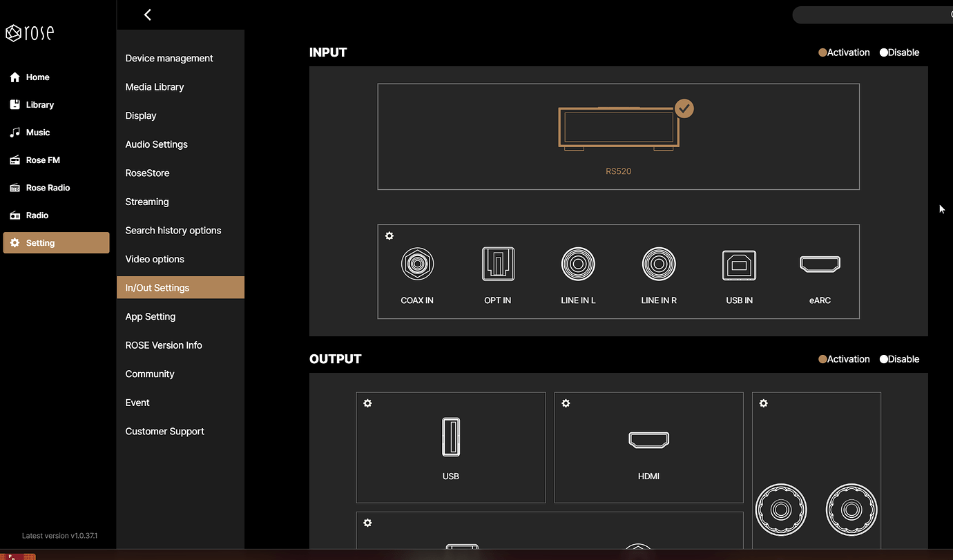
Task: Open Audio Settings
Action: pos(180,144)
